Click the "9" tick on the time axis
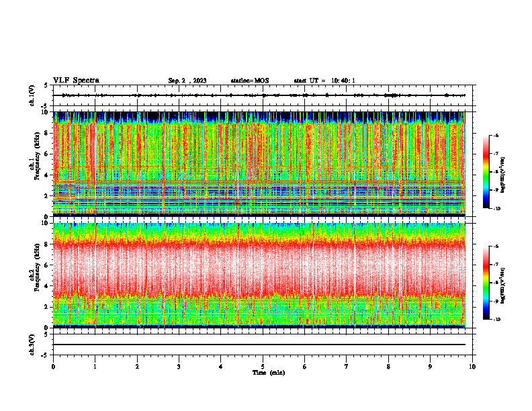 click(430, 367)
